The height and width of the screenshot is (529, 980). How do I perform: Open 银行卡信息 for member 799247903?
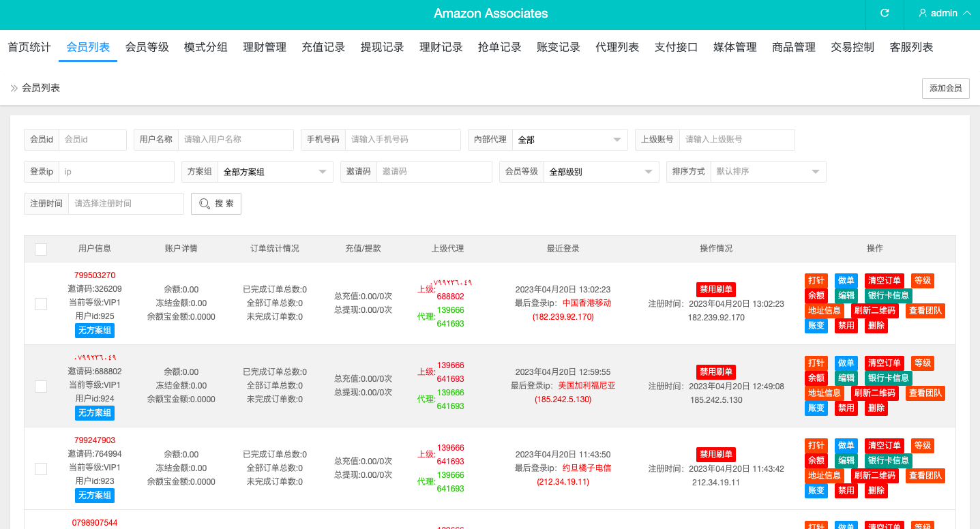click(x=888, y=460)
